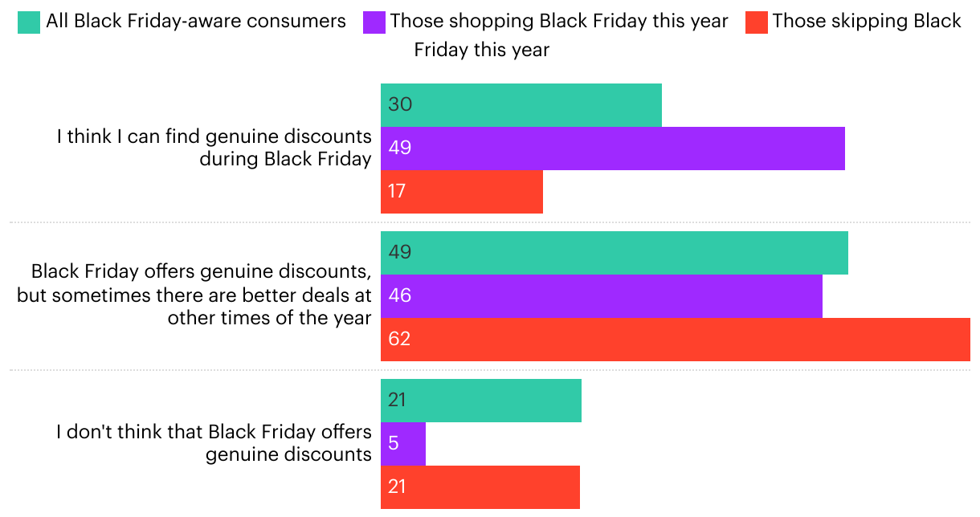The height and width of the screenshot is (517, 980).
Task: Select 'Those skipping Black Friday this year' legend label
Action: point(688,35)
